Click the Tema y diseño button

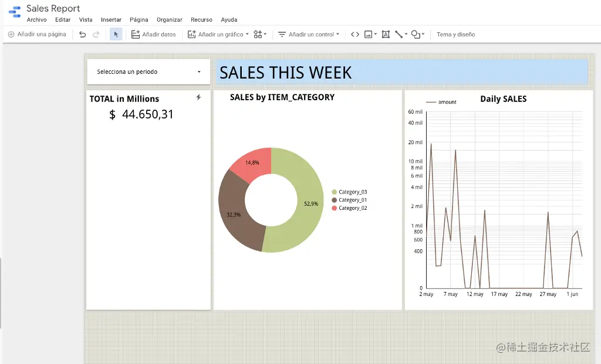pos(455,35)
